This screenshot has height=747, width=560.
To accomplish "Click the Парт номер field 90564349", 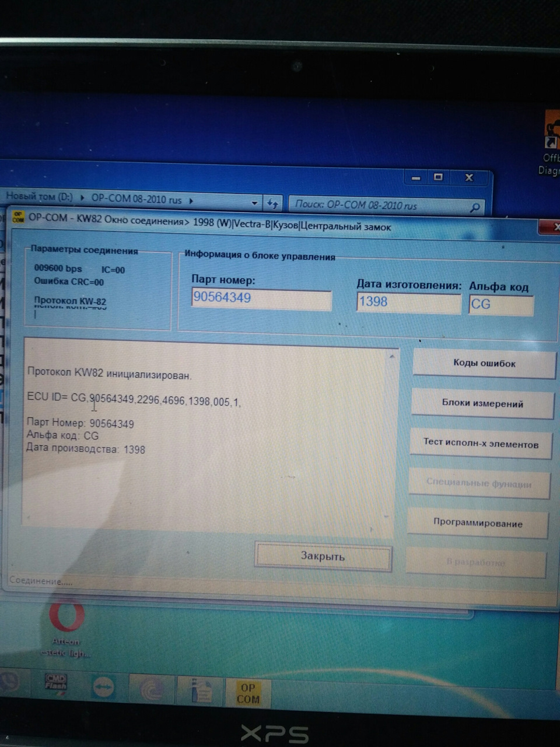I will [x=261, y=299].
